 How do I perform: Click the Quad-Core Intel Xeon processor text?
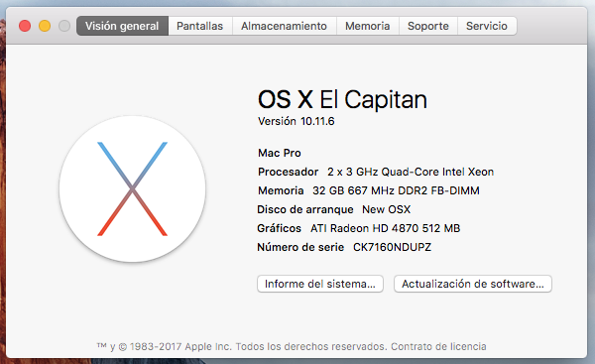(x=411, y=172)
